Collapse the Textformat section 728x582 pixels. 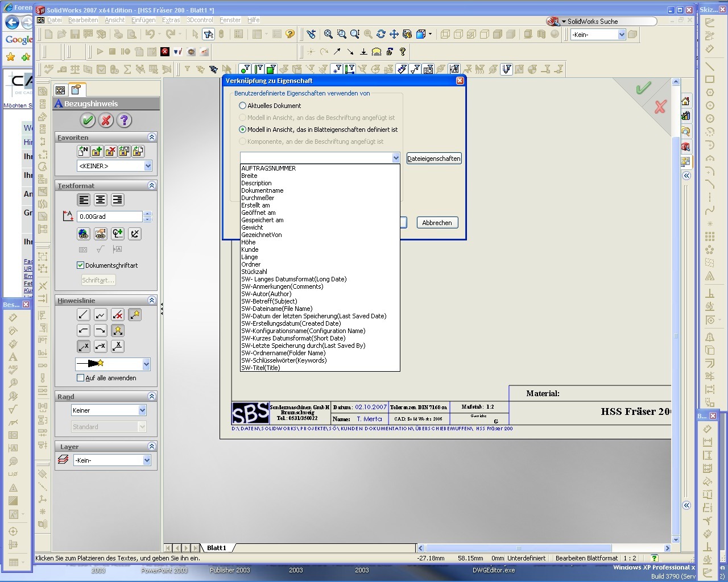point(152,185)
